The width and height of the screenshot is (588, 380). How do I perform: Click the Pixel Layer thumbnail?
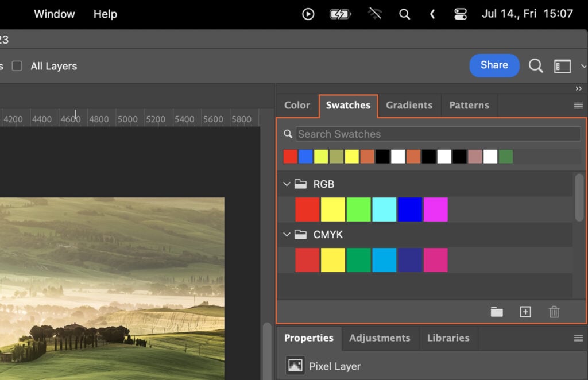click(294, 366)
